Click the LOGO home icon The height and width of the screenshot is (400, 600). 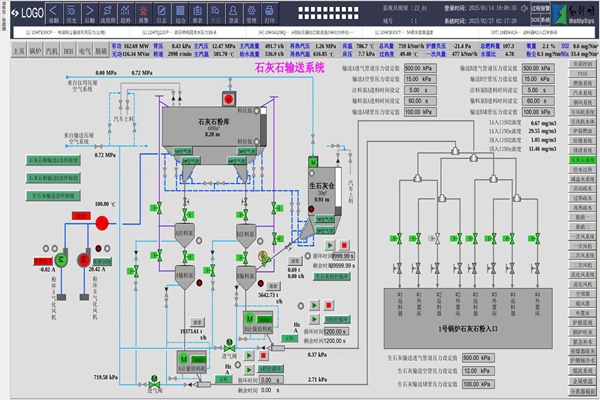(x=30, y=14)
